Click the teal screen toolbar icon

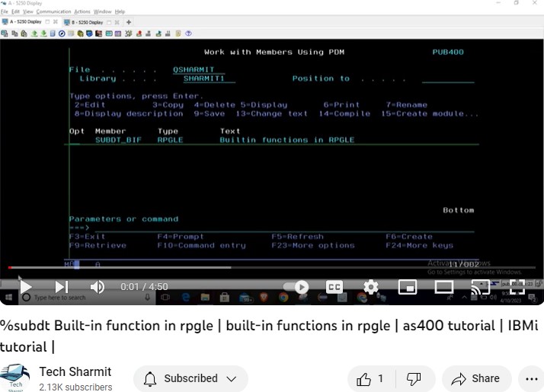(x=109, y=33)
